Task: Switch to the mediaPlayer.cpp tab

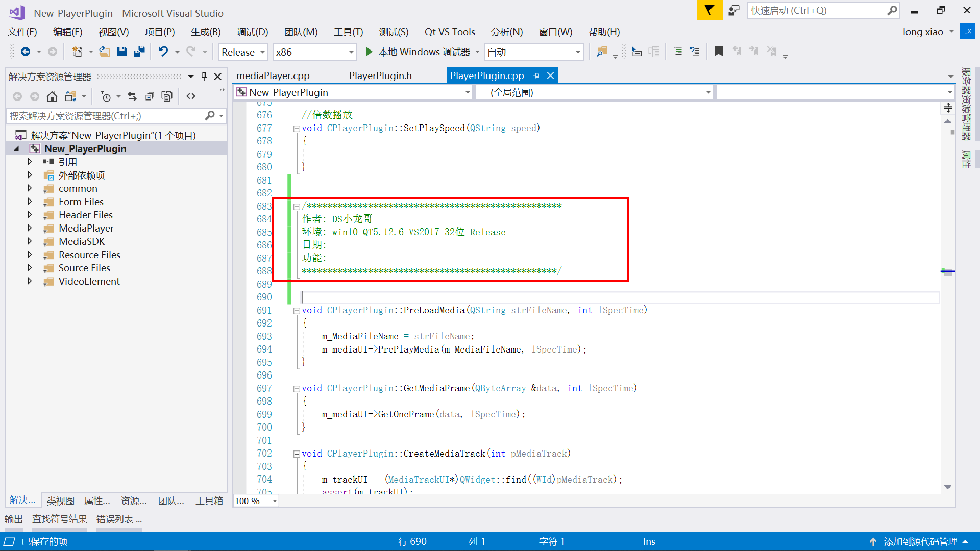Action: tap(273, 76)
